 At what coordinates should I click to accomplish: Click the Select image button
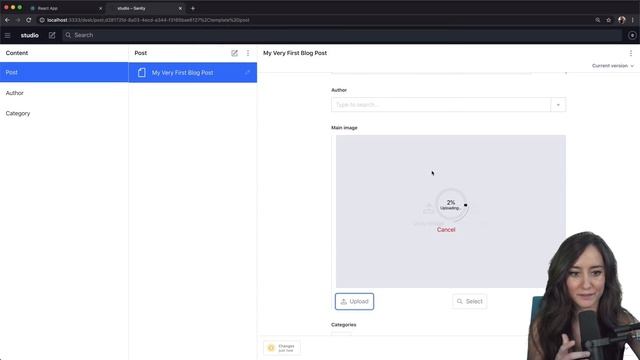(x=469, y=302)
